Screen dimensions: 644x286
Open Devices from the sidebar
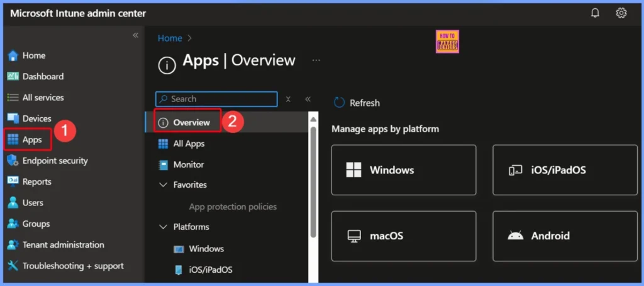click(37, 118)
